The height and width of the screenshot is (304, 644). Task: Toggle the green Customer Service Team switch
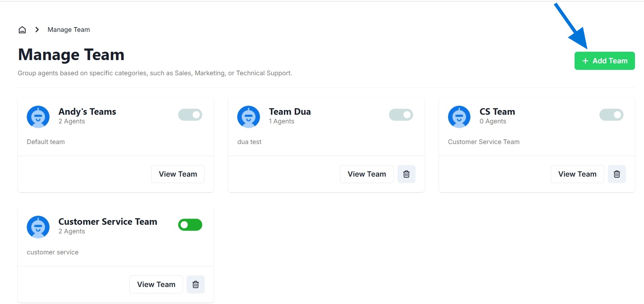pyautogui.click(x=190, y=225)
